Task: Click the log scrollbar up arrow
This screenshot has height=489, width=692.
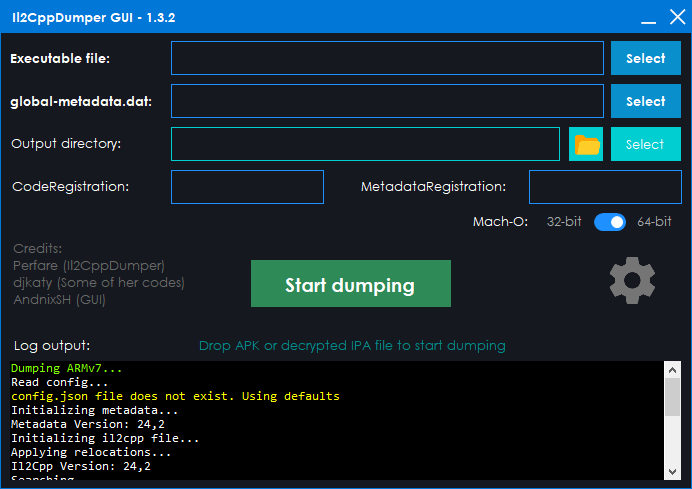Action: tap(672, 370)
